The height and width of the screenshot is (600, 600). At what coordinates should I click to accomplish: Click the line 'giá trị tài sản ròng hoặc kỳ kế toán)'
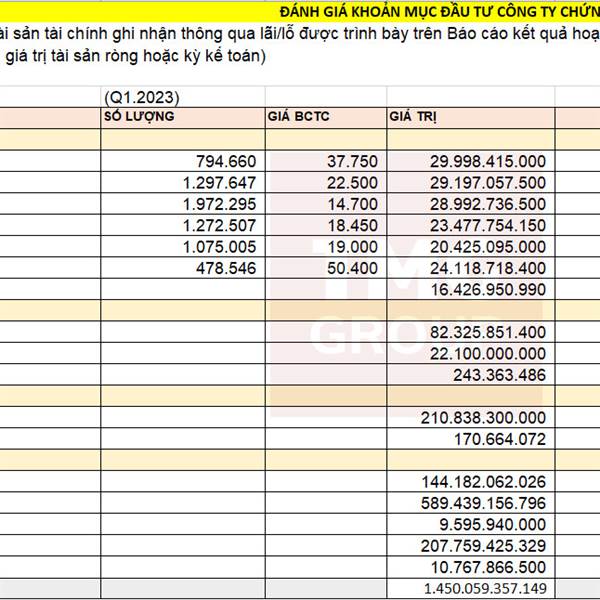[136, 56]
